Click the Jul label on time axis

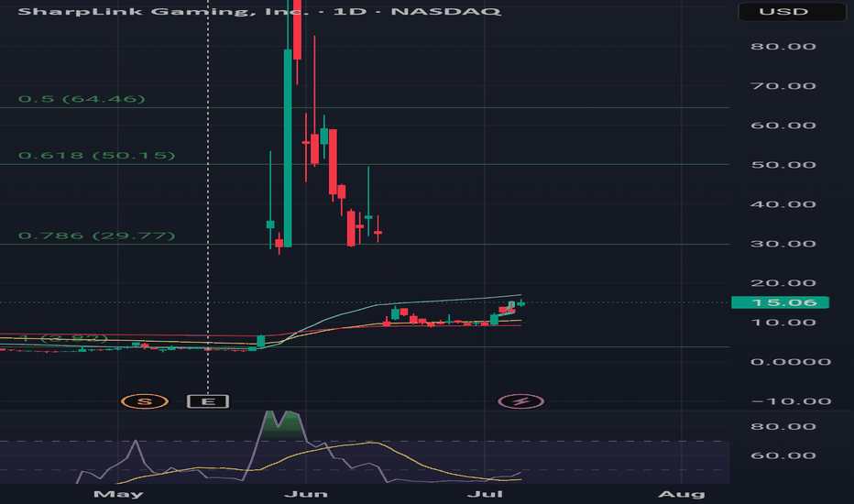[x=485, y=494]
